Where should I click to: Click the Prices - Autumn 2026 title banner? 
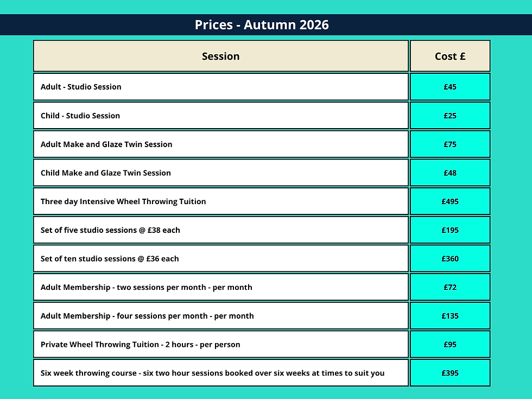coord(266,25)
